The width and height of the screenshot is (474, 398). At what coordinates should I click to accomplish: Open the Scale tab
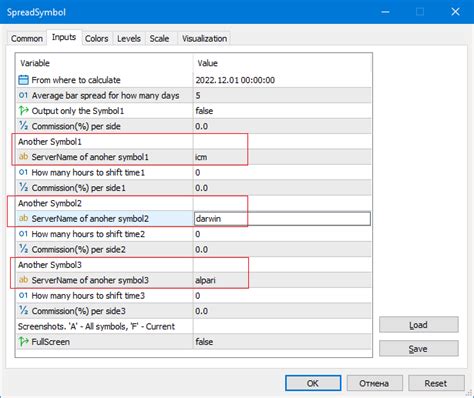click(159, 39)
